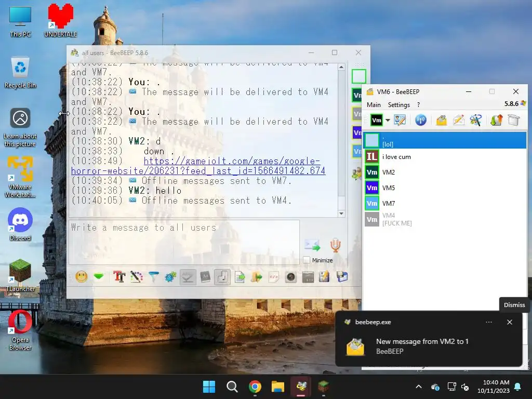Open the emoticons smiley picker in chat
The image size is (532, 399).
click(82, 277)
